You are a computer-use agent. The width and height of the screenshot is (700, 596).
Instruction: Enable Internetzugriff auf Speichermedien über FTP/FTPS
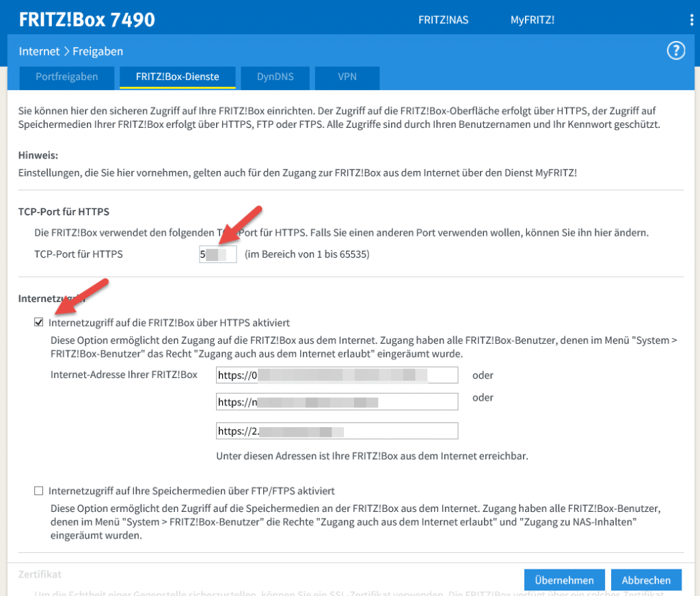39,491
